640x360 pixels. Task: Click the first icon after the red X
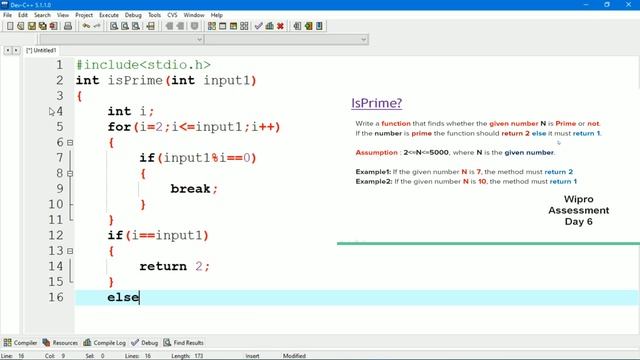click(x=297, y=26)
